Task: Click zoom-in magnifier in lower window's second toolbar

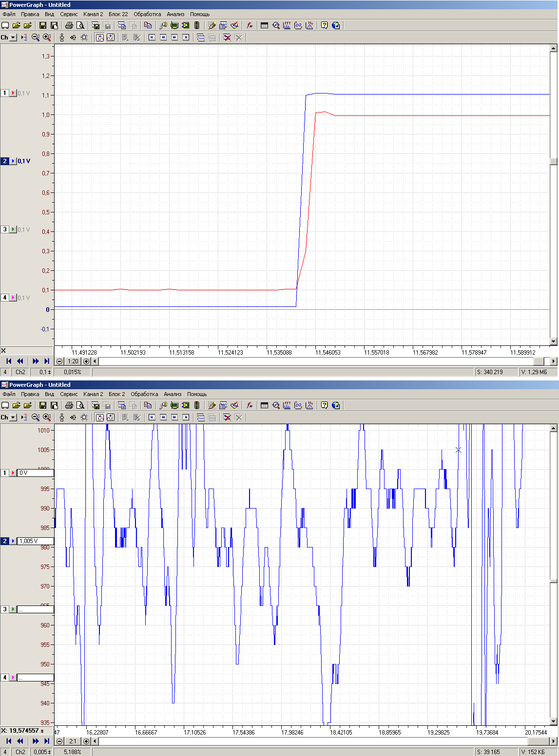Action: tap(47, 417)
